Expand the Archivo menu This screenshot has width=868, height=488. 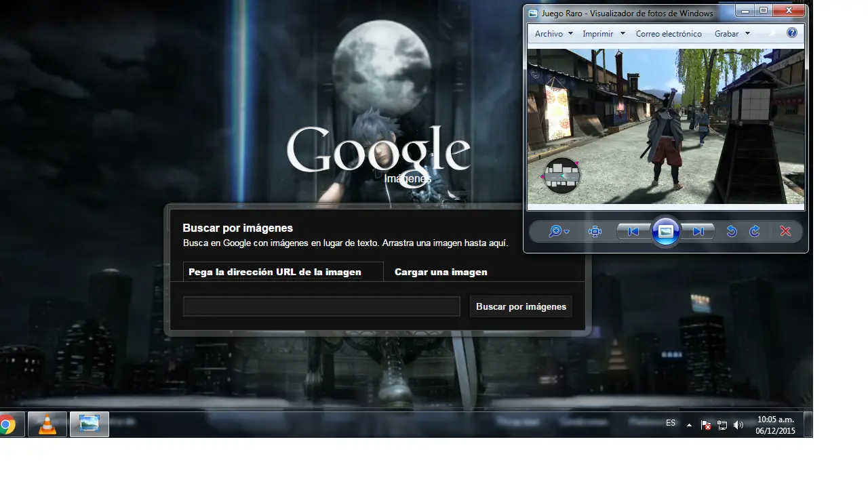click(x=553, y=34)
